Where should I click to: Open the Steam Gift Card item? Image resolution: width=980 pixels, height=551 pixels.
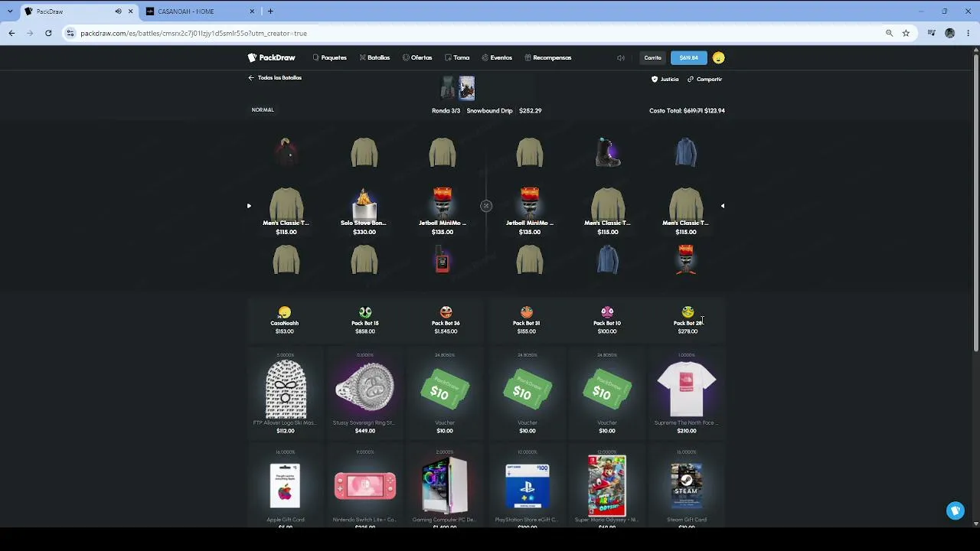(687, 487)
